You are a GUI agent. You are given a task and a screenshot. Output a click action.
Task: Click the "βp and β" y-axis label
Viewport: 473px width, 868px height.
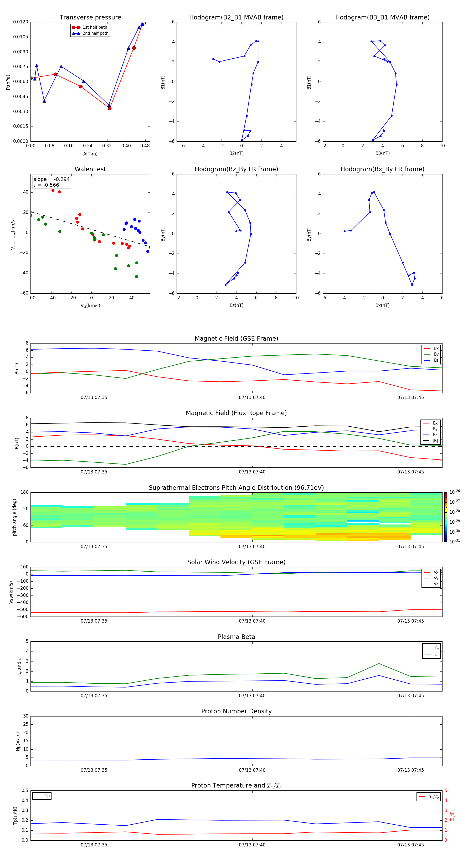19,666
